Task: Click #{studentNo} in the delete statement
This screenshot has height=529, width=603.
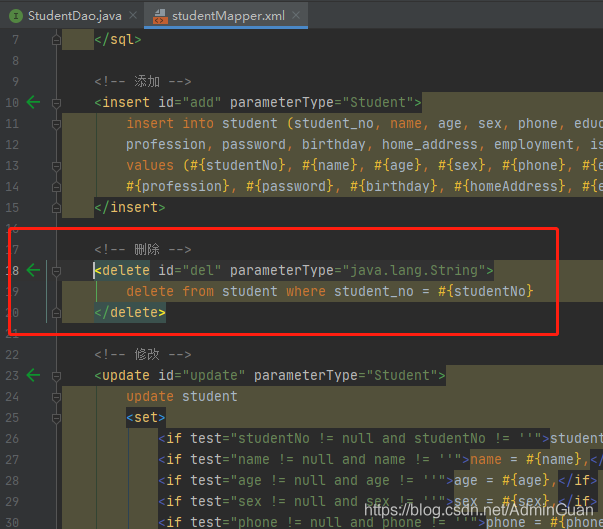Action: 485,291
